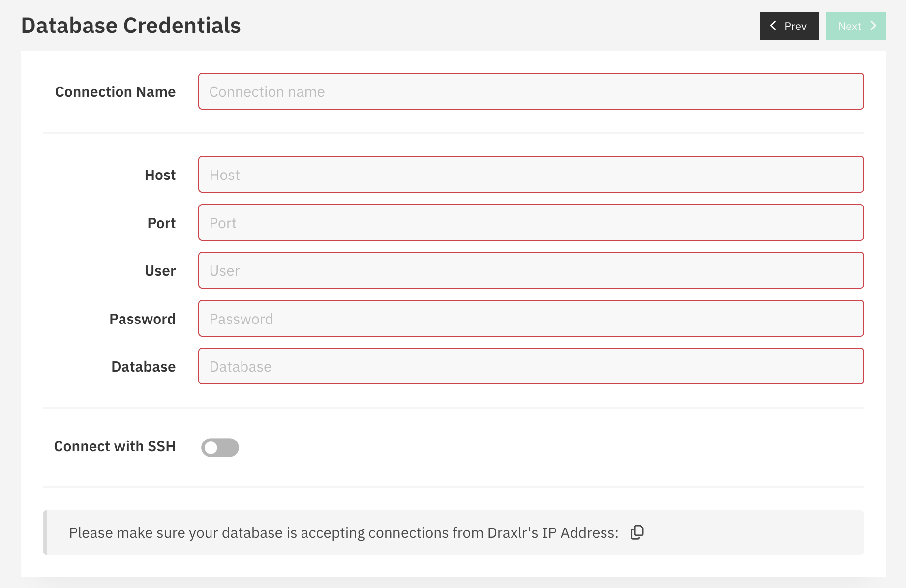Select the Port input field
Viewport: 906px width, 588px height.
pyautogui.click(x=531, y=223)
